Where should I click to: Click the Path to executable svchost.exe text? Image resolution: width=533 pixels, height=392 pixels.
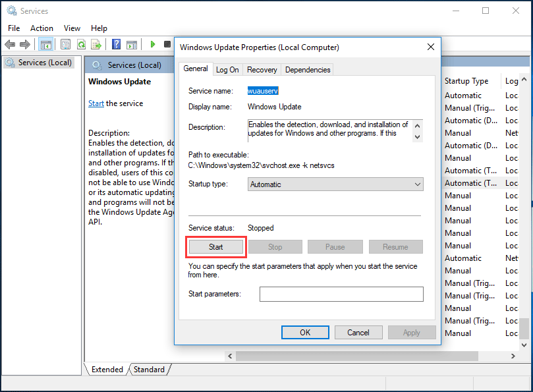click(x=261, y=165)
